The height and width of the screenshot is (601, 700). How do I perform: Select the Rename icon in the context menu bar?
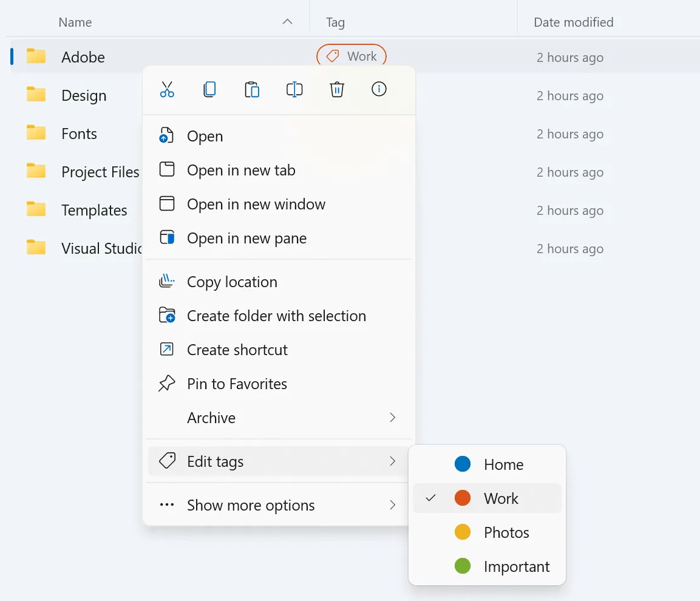(294, 89)
